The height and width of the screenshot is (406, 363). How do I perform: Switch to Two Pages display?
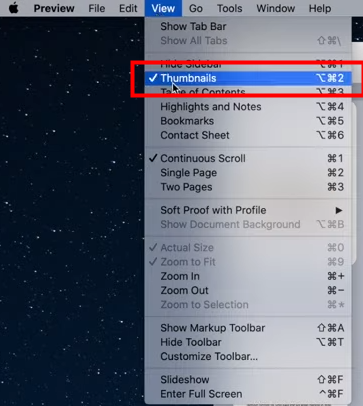tap(248, 187)
